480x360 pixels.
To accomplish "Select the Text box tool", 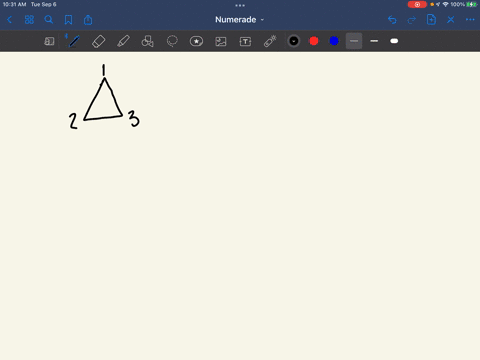I will point(245,41).
